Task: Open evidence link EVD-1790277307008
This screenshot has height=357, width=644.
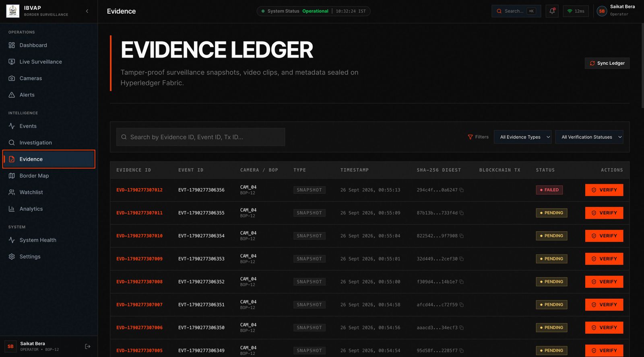Action: [139, 282]
